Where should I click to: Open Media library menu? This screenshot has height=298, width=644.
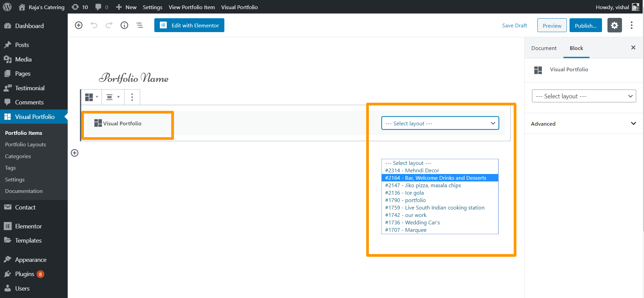34,59
